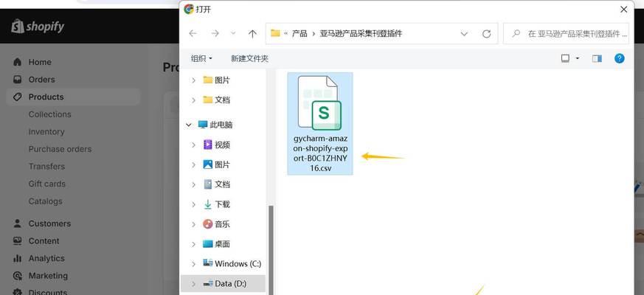
Task: Click the change view icon
Action: tap(565, 58)
